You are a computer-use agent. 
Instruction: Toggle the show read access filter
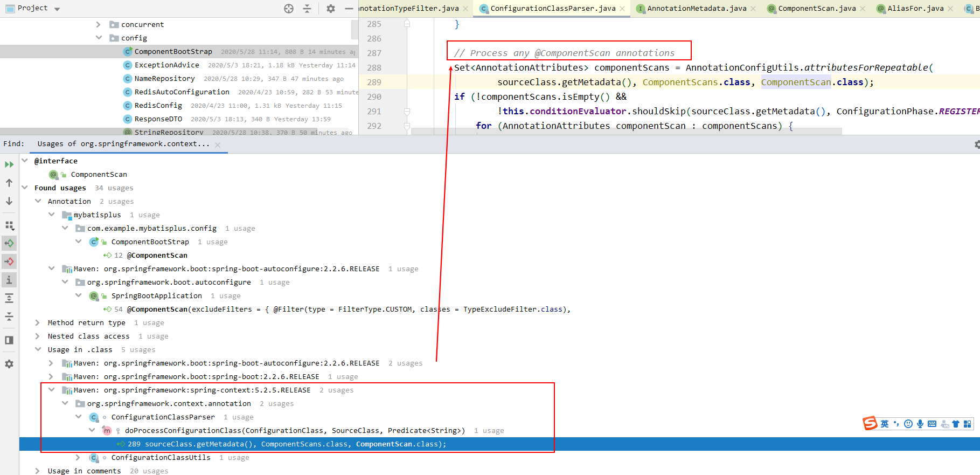click(x=9, y=243)
